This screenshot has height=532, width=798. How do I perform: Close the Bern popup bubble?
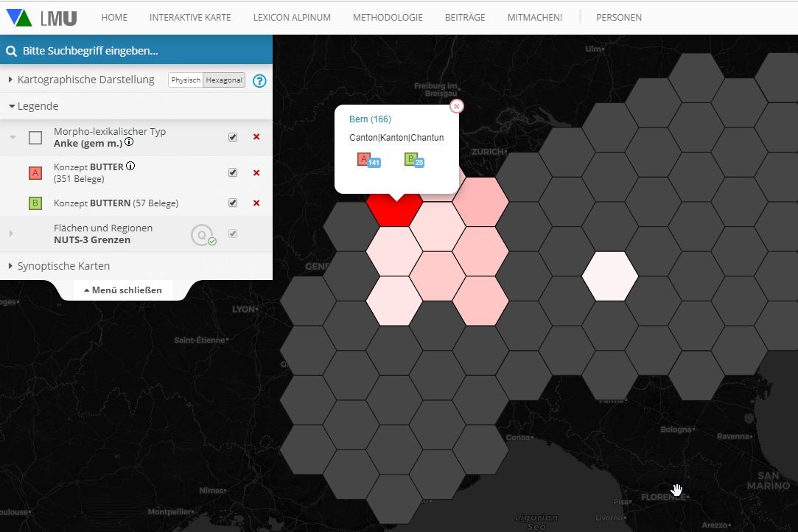click(457, 106)
